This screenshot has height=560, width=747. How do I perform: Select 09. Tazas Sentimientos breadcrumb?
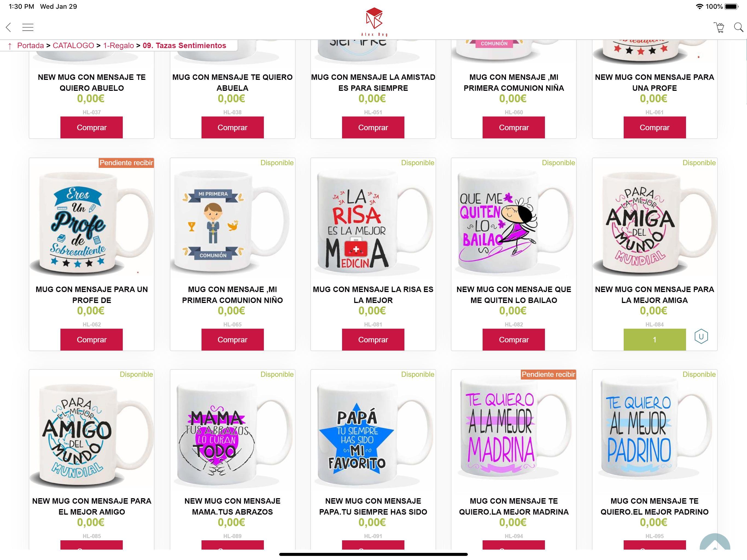184,46
